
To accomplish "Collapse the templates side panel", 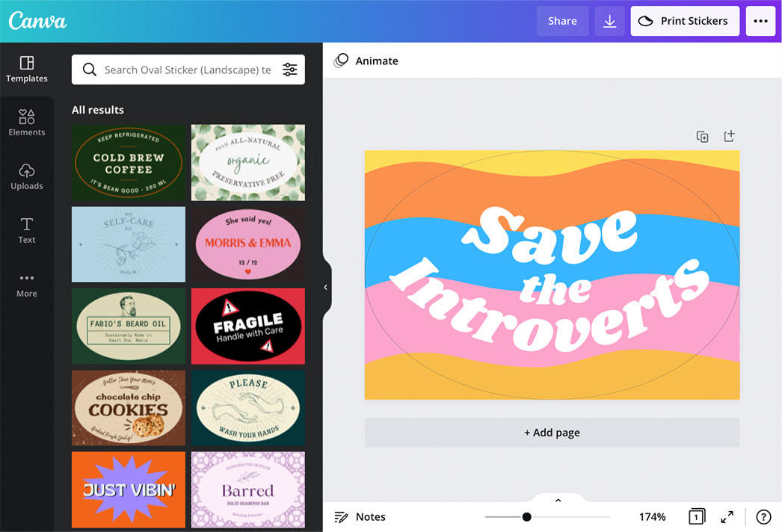I will [325, 286].
